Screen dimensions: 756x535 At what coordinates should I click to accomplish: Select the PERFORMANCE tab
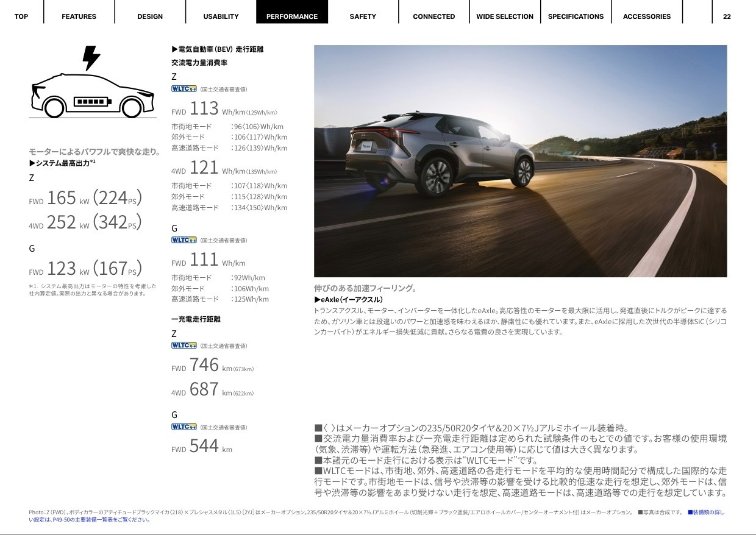tap(292, 16)
